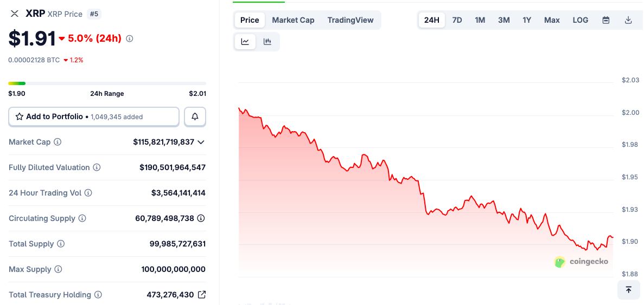
Task: Select the 24H time range
Action: (432, 20)
